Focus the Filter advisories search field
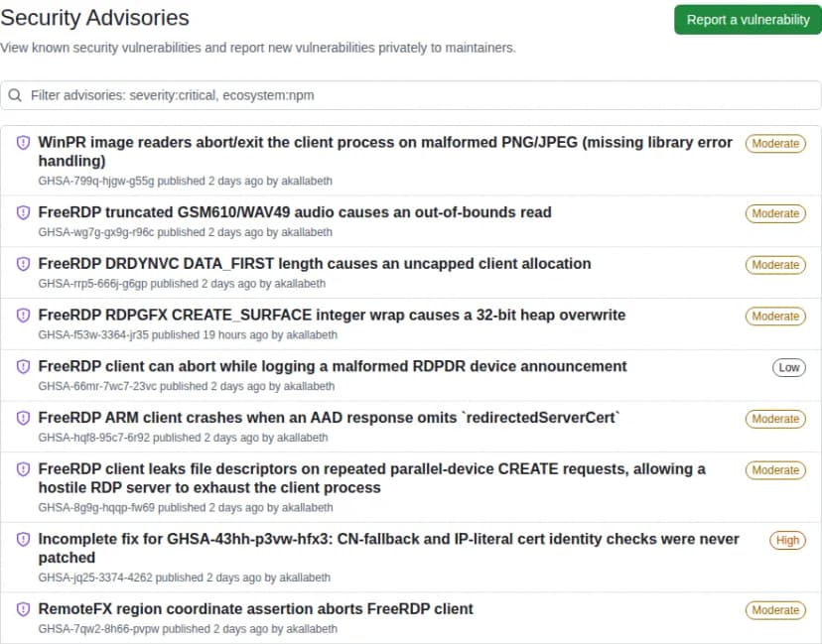Screen dimensions: 822x644 411,95
